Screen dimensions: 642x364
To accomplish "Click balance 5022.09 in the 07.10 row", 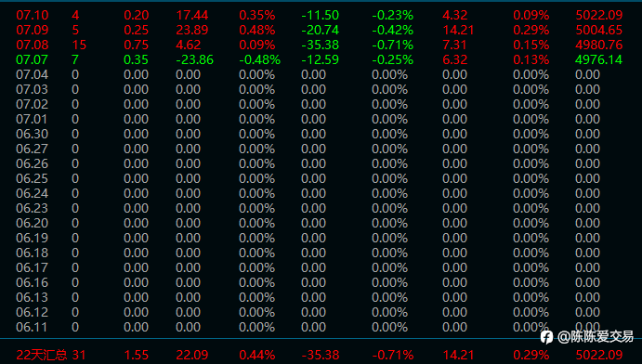I will click(x=599, y=15).
